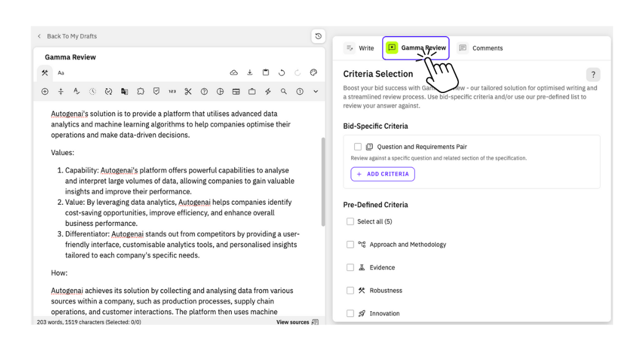Viewport: 644px width, 351px height.
Task: Click the download draft icon
Action: tap(250, 73)
